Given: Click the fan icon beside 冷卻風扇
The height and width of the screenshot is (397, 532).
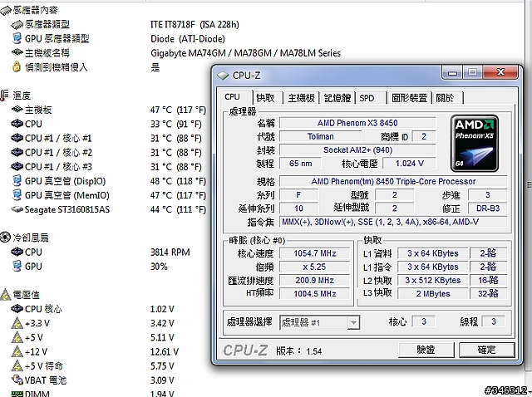Looking at the screenshot, I should click(5, 238).
